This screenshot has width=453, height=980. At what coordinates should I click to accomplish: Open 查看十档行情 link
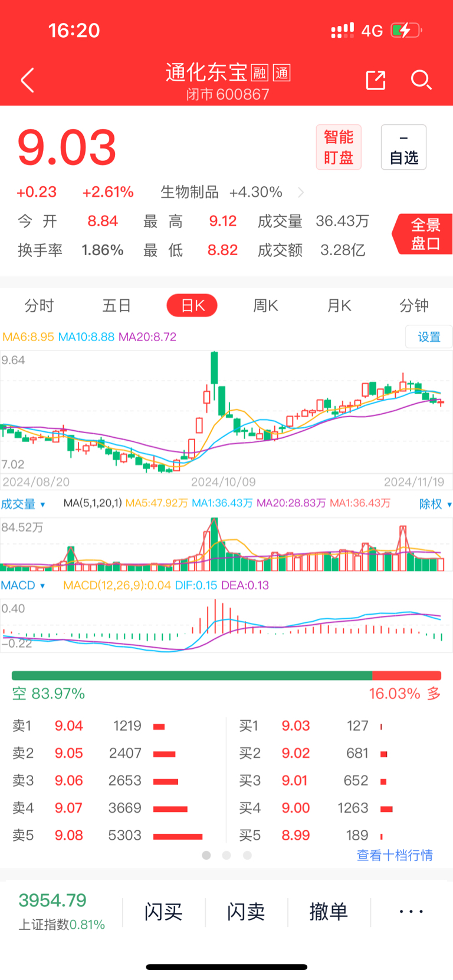(x=395, y=856)
